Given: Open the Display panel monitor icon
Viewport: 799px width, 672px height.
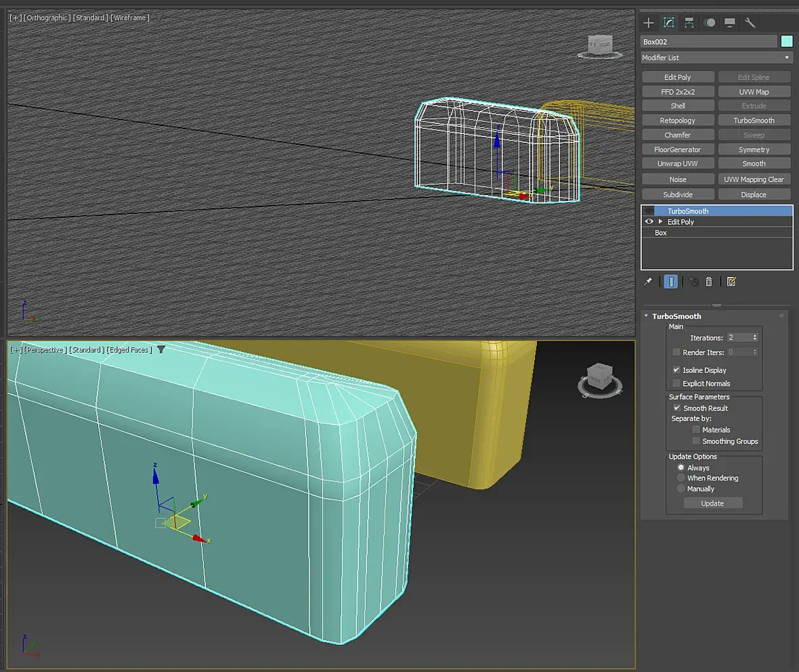Looking at the screenshot, I should point(729,23).
